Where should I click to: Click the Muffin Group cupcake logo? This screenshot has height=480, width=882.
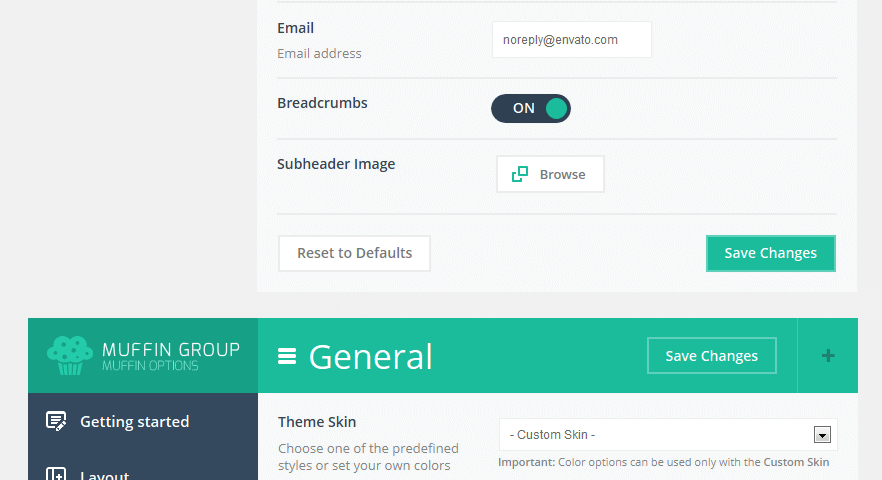[69, 356]
